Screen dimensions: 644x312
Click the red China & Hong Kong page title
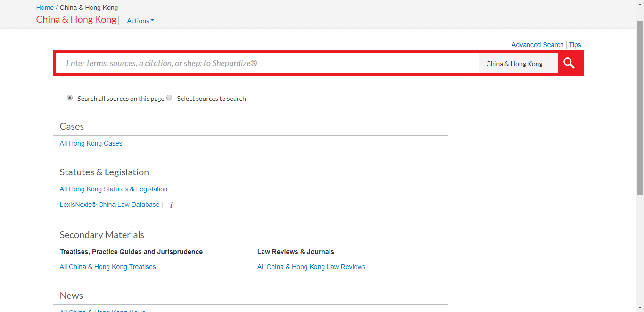pos(76,19)
